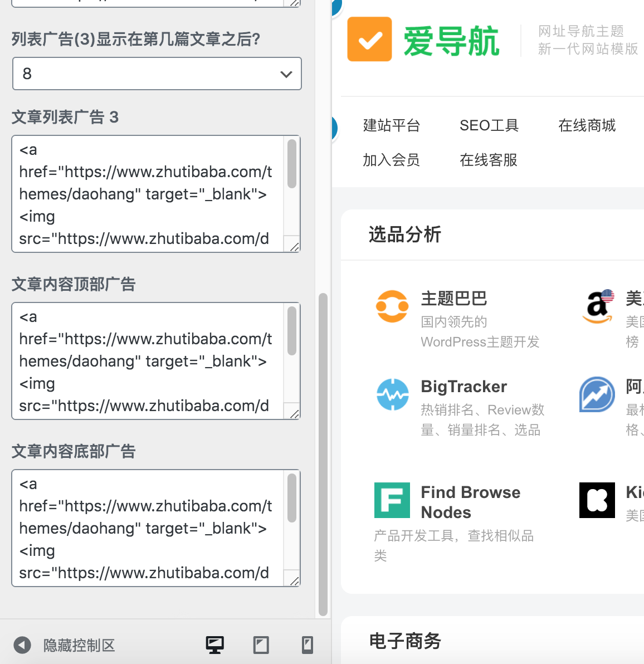Click the dropdown chevron beside value 8
The image size is (644, 664).
(286, 74)
